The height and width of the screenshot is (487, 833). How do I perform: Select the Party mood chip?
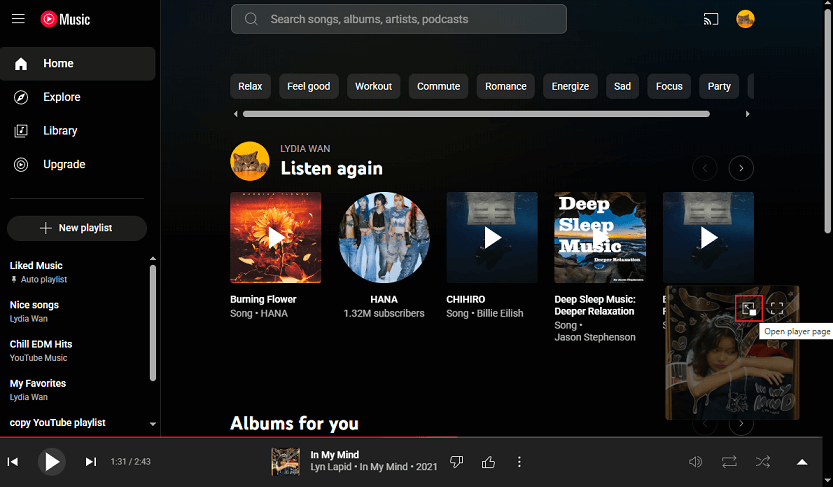click(719, 86)
